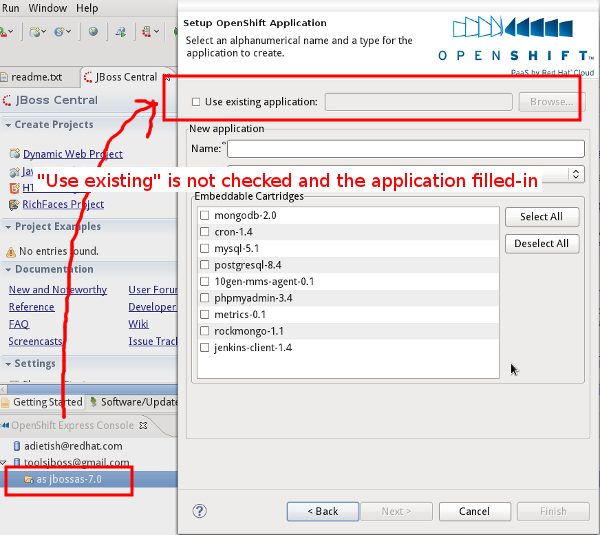Click the new application Name field
The height and width of the screenshot is (535, 600).
[406, 149]
